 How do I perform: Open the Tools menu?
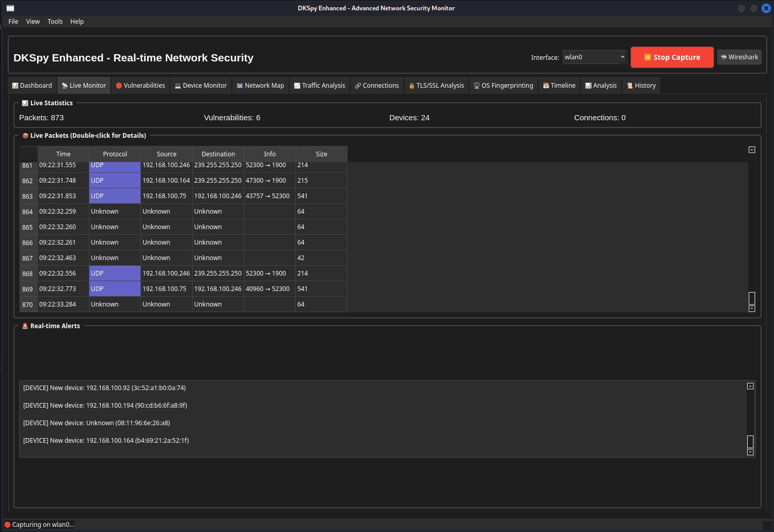[x=55, y=22]
